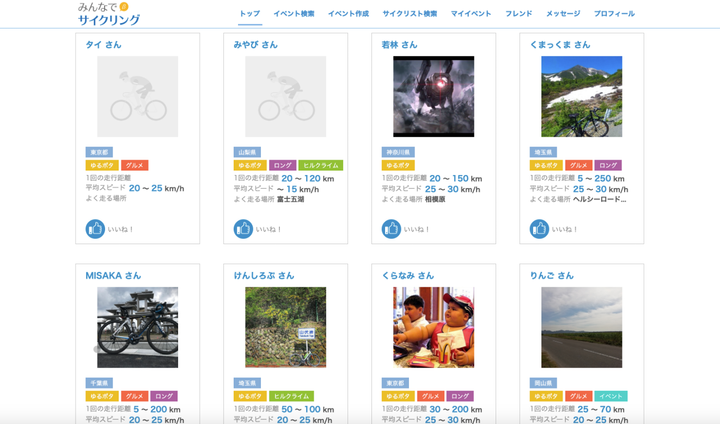Open MISAKA さん's profile name link
The image size is (720, 424).
113,276
